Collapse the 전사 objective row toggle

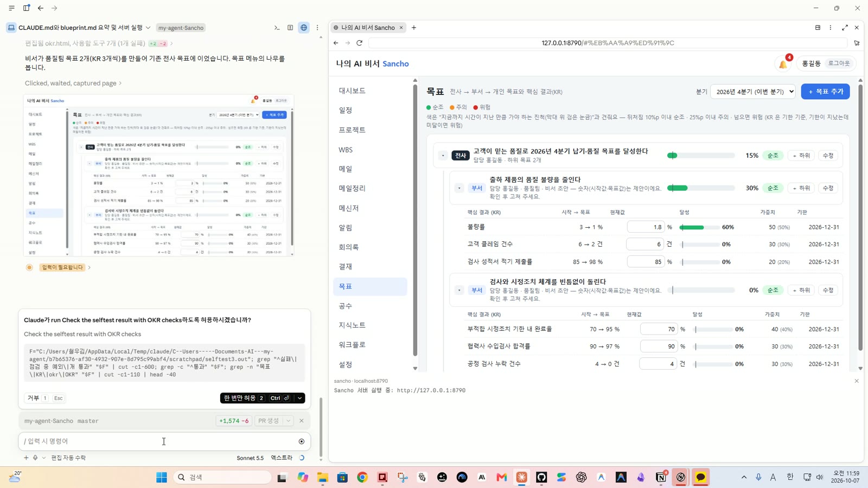tap(443, 156)
